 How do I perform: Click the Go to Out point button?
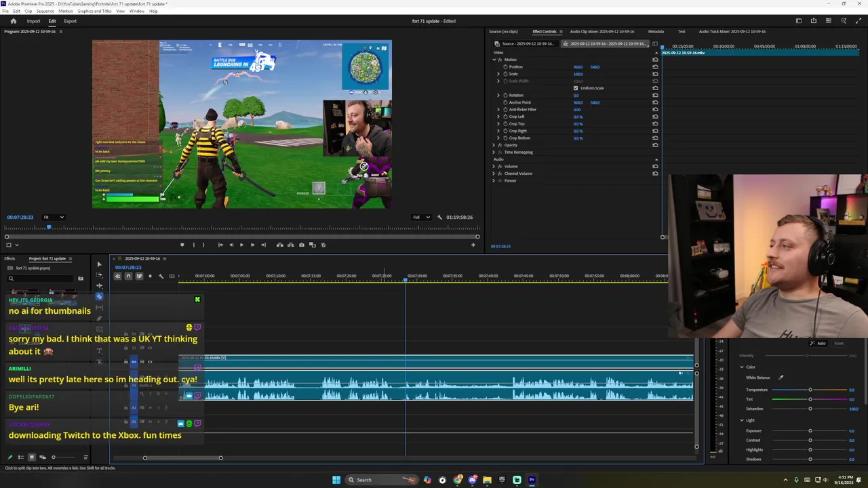[x=263, y=245]
